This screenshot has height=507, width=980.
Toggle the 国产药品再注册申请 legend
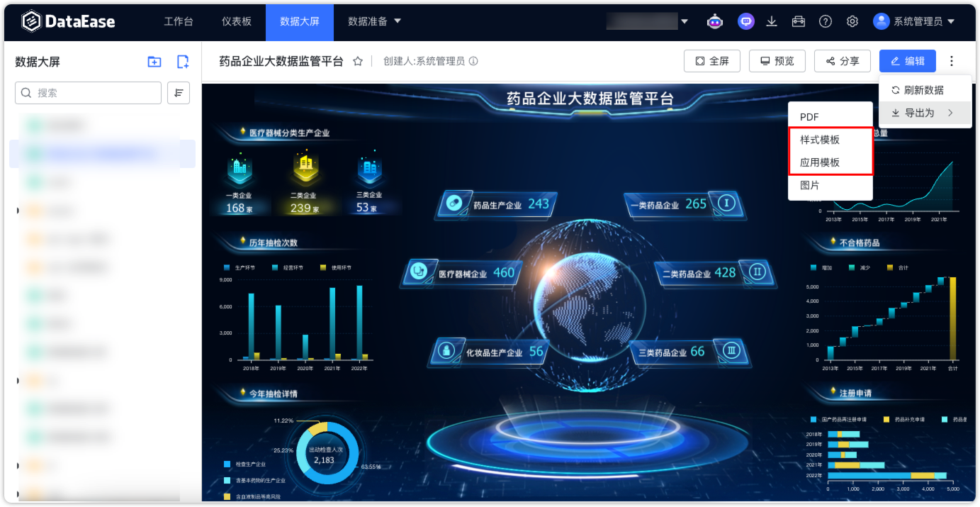click(x=838, y=419)
